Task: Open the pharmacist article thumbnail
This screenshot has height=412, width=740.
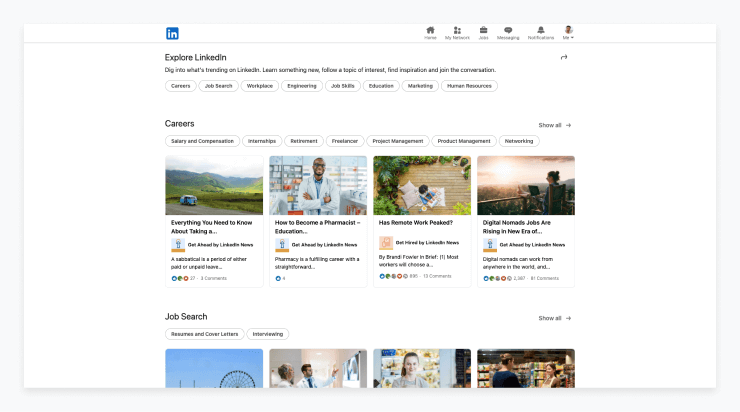Action: click(318, 185)
